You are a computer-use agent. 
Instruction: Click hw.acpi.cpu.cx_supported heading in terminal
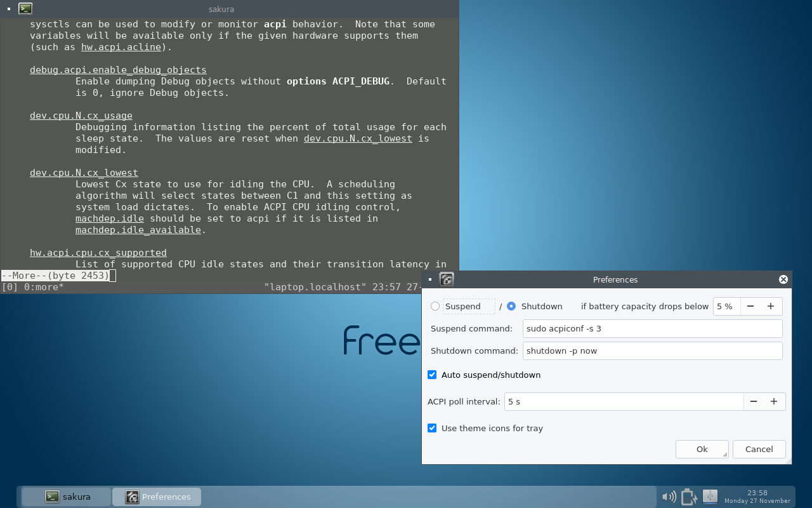[x=98, y=253]
